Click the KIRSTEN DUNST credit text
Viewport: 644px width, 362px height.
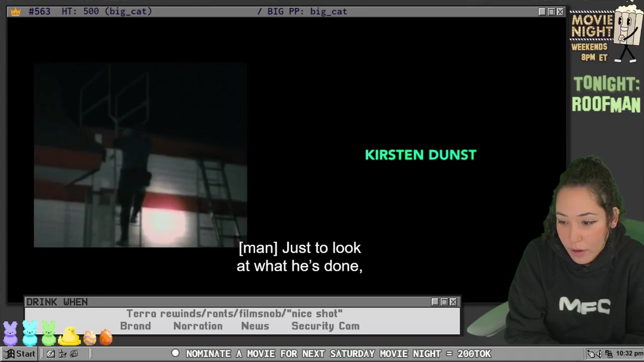point(421,155)
